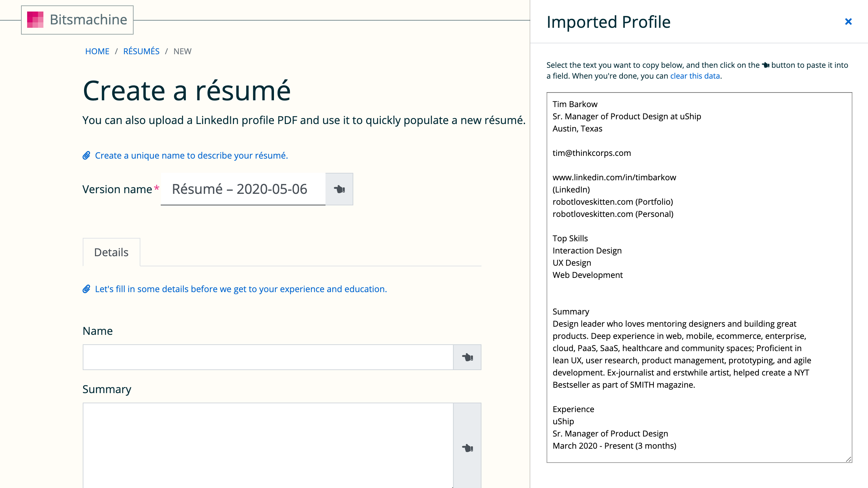Open the HOME breadcrumb link
Image resolution: width=868 pixels, height=488 pixels.
97,51
